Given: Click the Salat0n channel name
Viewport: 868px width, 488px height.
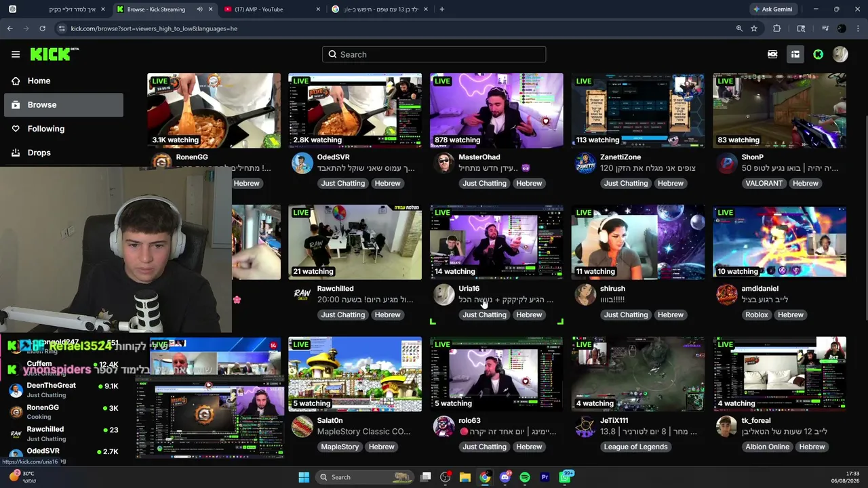Looking at the screenshot, I should point(330,421).
